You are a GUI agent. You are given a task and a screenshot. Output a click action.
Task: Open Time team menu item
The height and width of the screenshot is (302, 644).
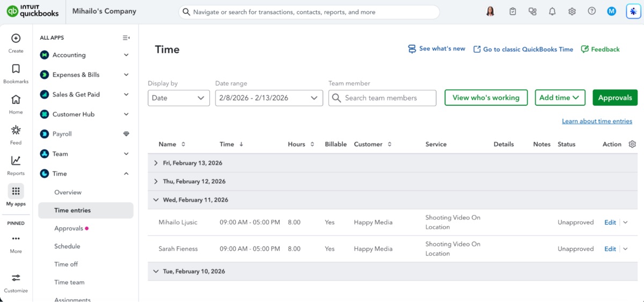click(x=69, y=282)
